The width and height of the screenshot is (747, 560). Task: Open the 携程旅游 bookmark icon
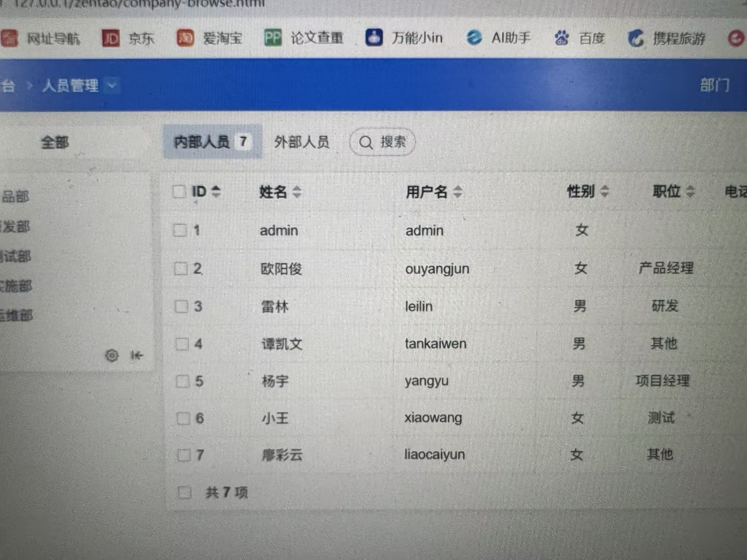click(x=635, y=38)
